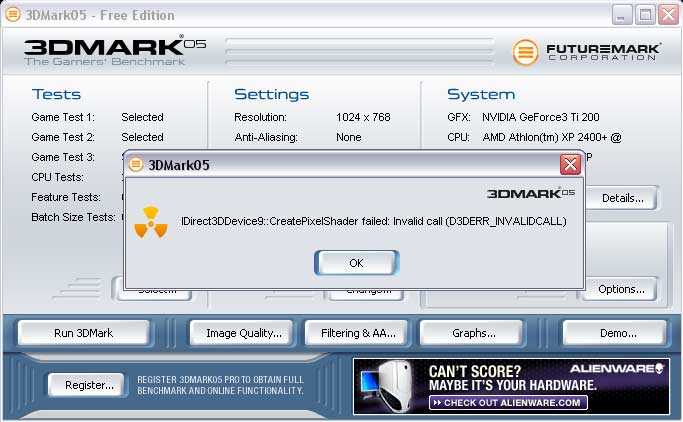
Task: Click the Anti-Aliasing 'None' value
Action: 348,137
